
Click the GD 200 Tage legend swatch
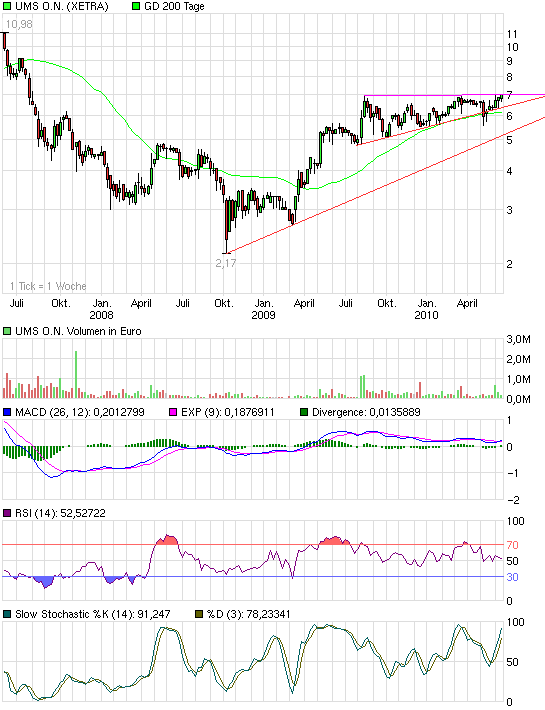tap(136, 6)
